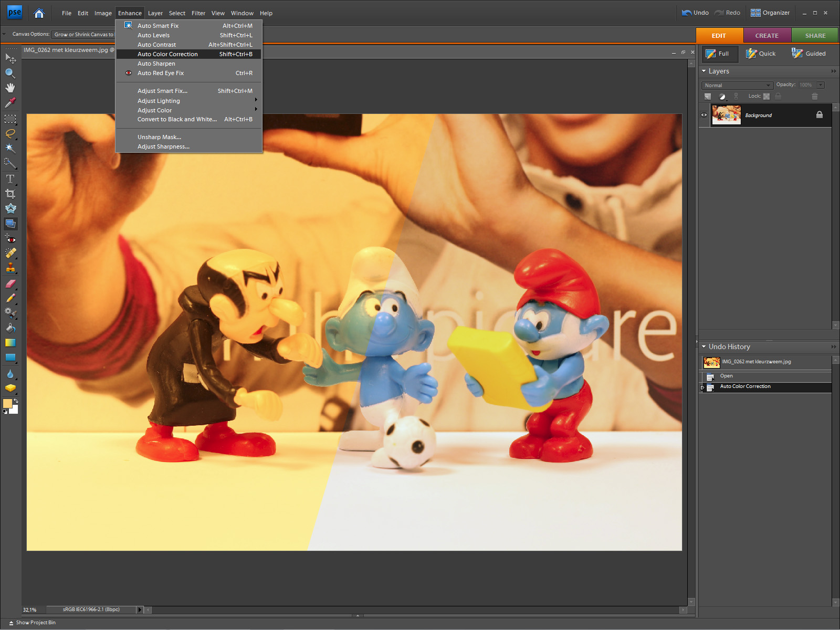Toggle Background layer visibility eye
The width and height of the screenshot is (840, 630).
(x=704, y=115)
